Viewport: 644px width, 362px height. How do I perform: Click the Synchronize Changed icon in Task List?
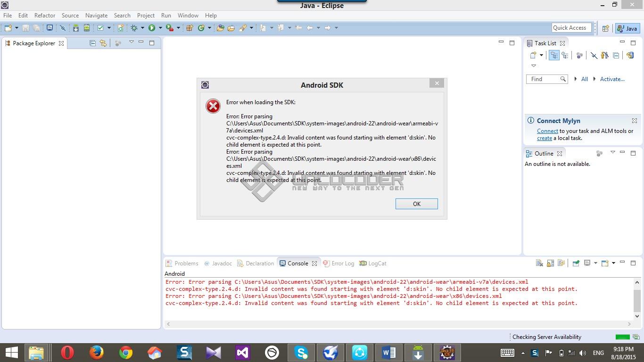tap(630, 55)
